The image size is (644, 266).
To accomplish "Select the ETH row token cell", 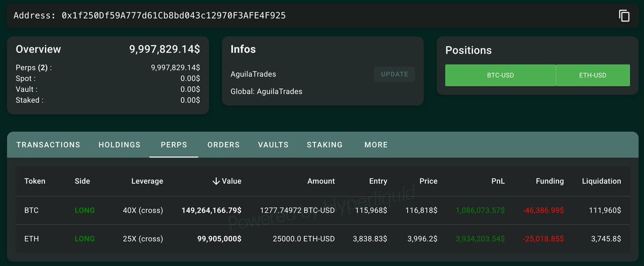I will tap(31, 239).
